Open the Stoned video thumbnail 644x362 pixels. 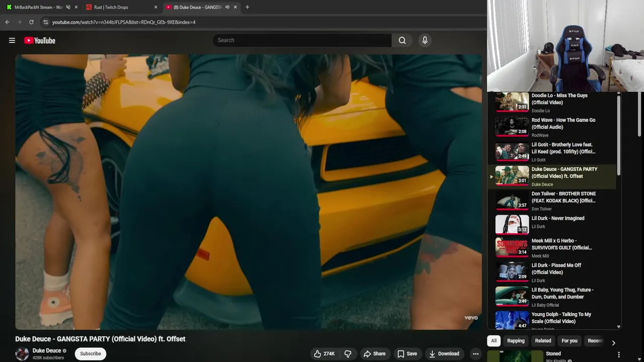point(515,356)
